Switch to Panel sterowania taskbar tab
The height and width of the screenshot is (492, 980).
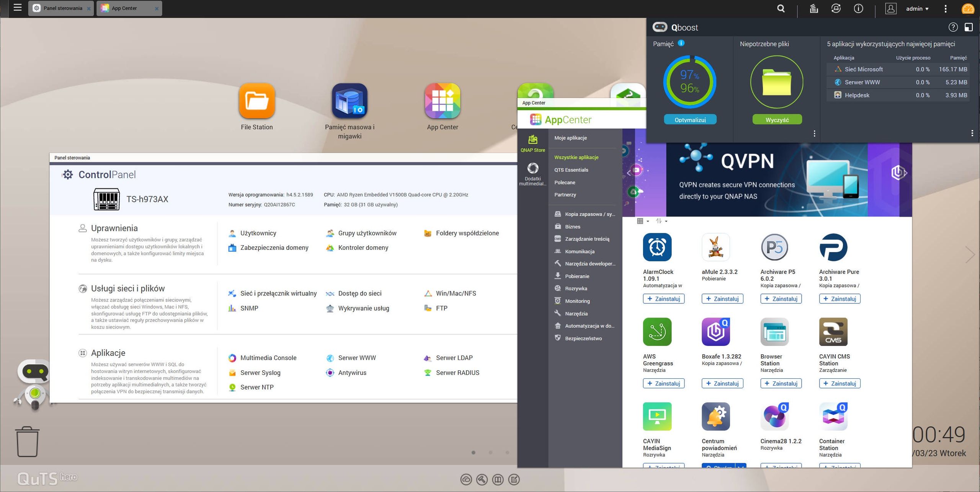tap(60, 8)
